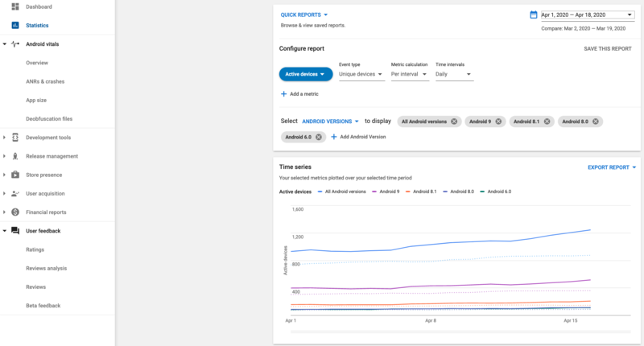Open Reviews page in sidebar
This screenshot has width=644, height=346.
pyautogui.click(x=35, y=287)
